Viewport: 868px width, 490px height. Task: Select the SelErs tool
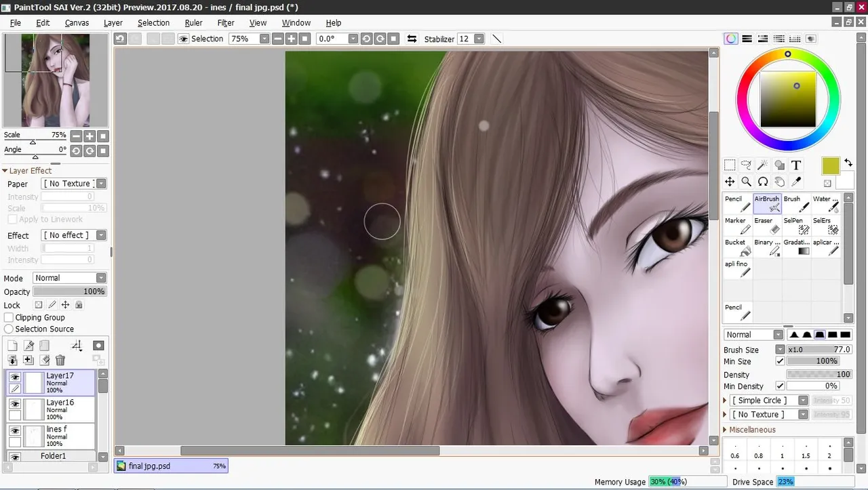[x=825, y=225]
